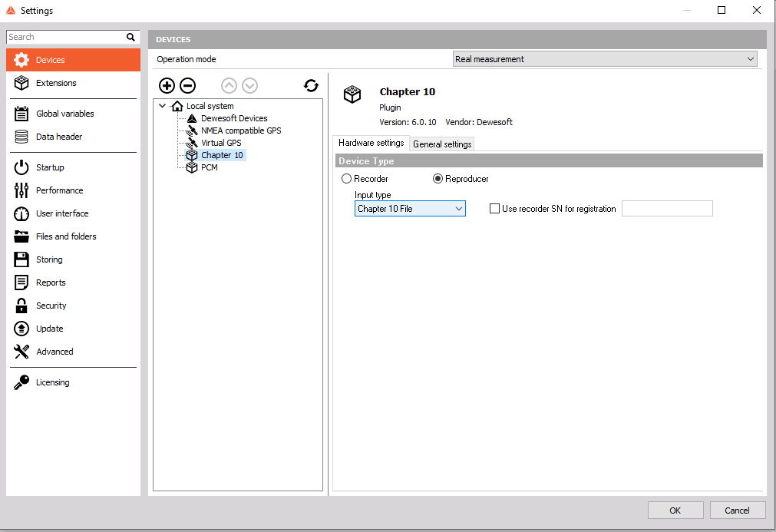Click the Startup power icon
This screenshot has height=532, width=776.
(21, 167)
